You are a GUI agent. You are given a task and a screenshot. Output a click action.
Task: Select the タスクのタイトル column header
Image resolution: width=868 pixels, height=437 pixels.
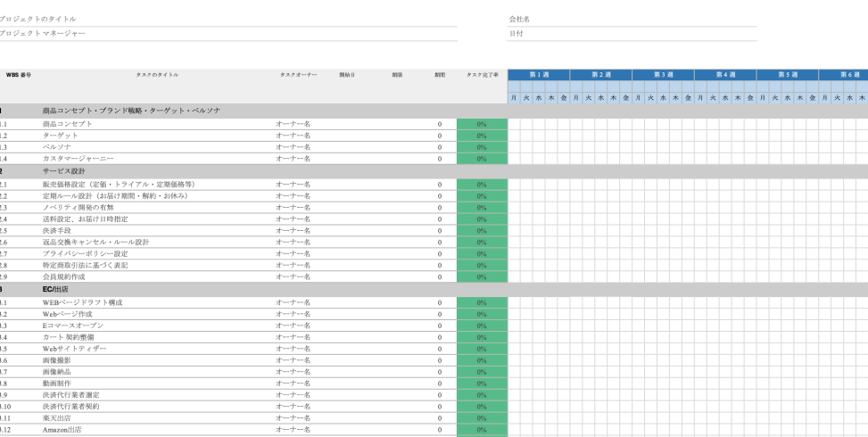[157, 75]
